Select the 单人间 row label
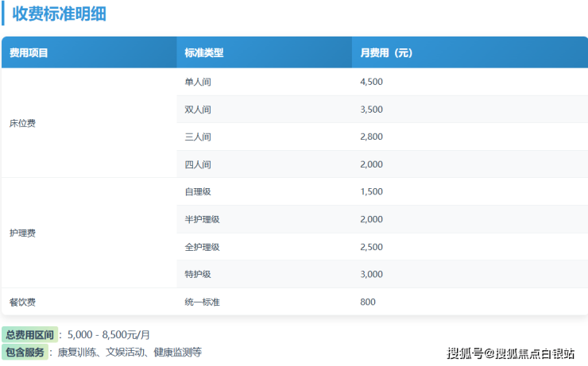 (x=198, y=82)
